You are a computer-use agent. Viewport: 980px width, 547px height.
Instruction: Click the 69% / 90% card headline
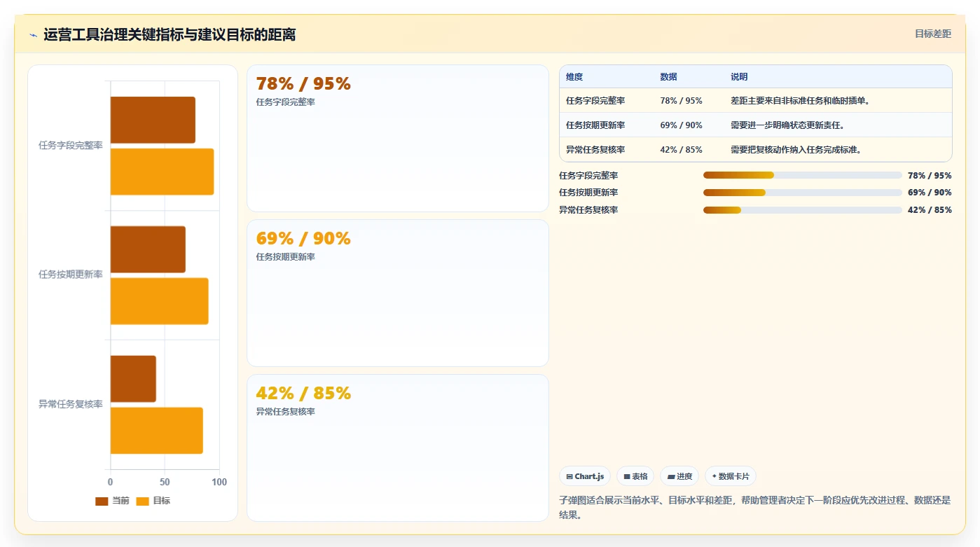(x=303, y=239)
